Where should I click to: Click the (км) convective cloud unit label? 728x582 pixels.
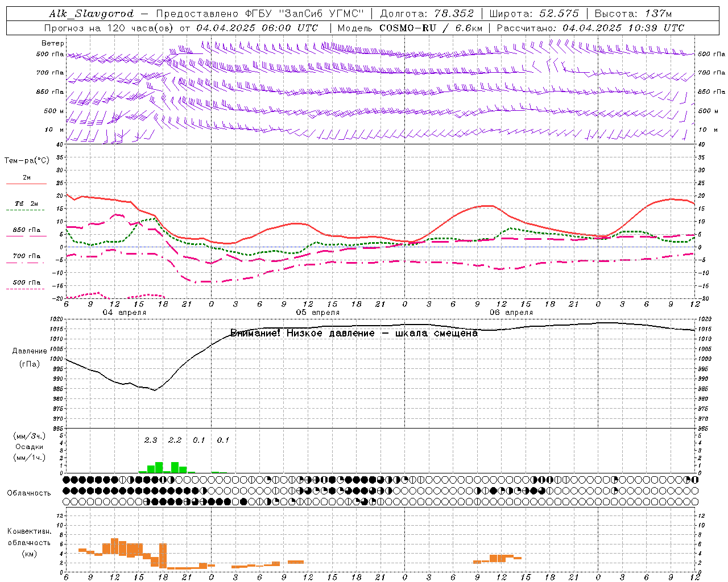(29, 554)
